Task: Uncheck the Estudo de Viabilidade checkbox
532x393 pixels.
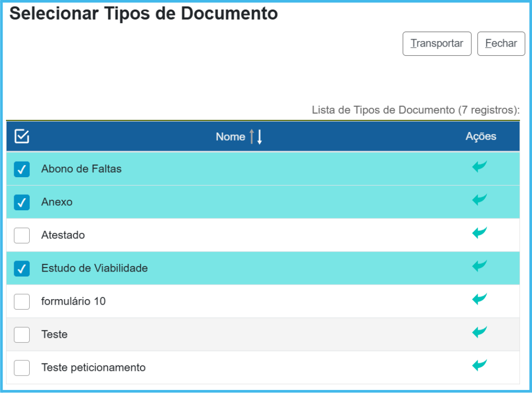Action: (x=22, y=269)
